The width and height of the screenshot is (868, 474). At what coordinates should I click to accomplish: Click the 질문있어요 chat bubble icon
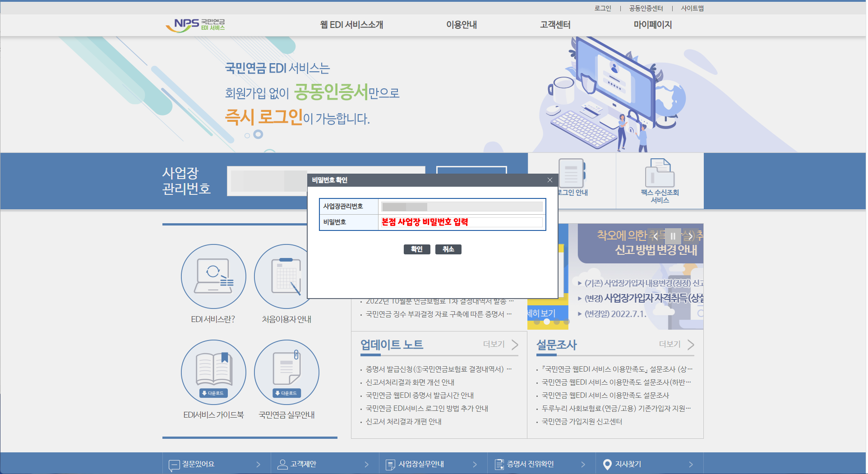[174, 465]
